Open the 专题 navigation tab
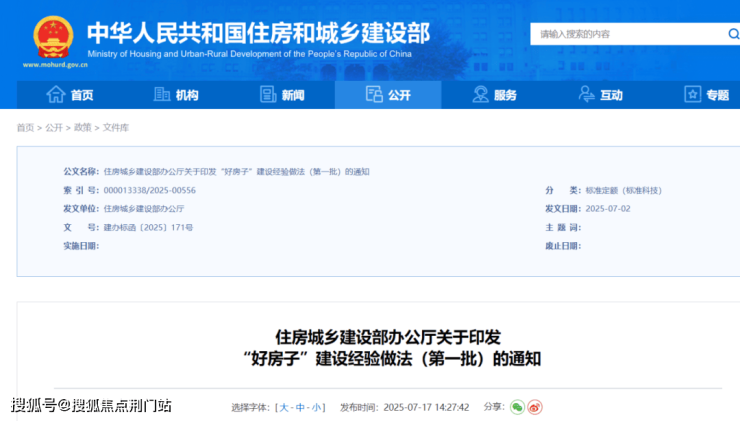This screenshot has height=421, width=740. (706, 95)
